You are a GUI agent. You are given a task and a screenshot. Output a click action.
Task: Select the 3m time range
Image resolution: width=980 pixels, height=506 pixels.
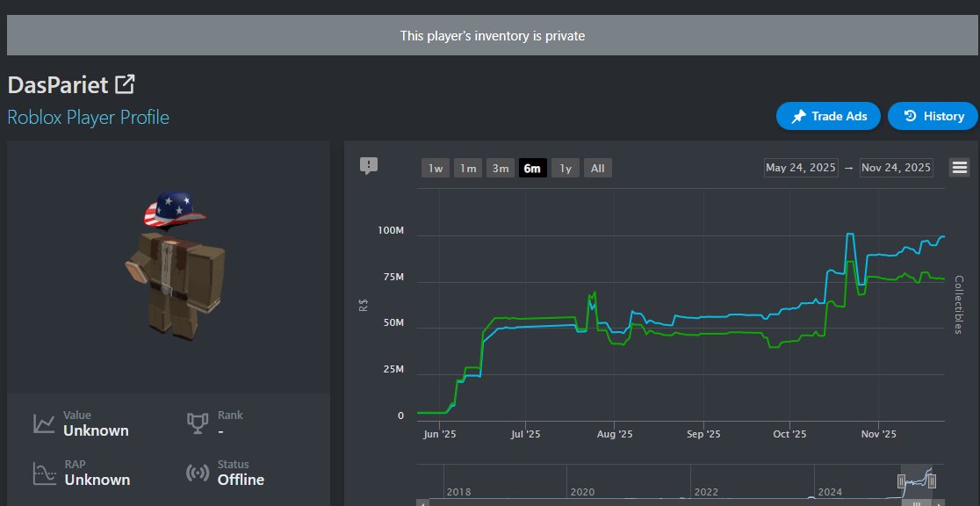tap(501, 169)
